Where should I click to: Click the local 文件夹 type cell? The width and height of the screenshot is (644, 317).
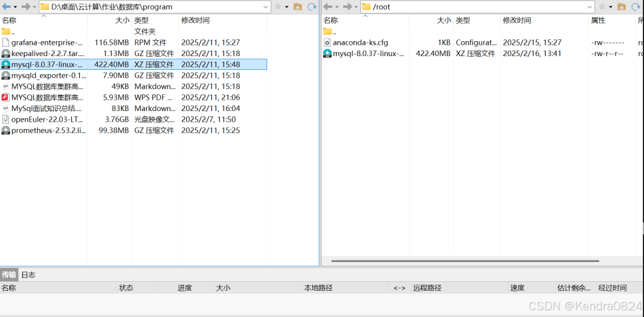pos(145,31)
